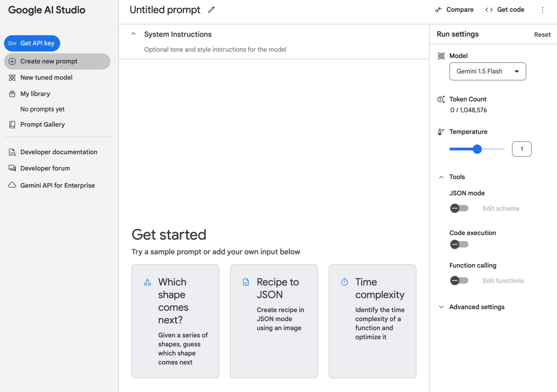Click the Get API key button

[32, 43]
